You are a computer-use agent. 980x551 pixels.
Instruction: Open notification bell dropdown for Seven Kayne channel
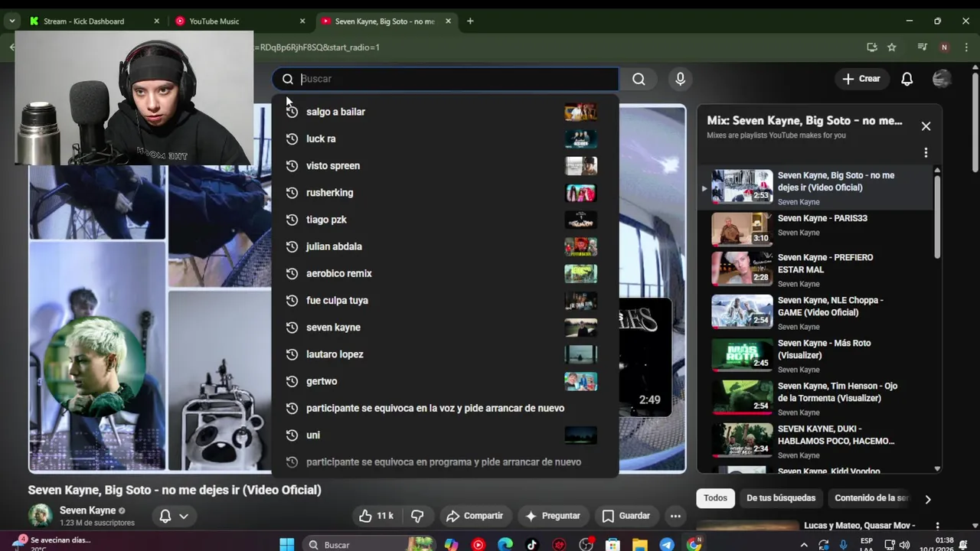(x=173, y=516)
